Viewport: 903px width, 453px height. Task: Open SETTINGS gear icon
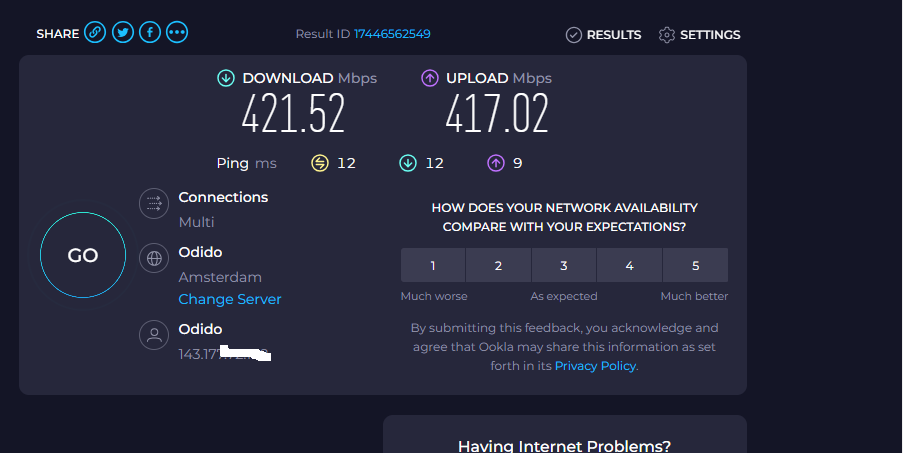tap(666, 35)
